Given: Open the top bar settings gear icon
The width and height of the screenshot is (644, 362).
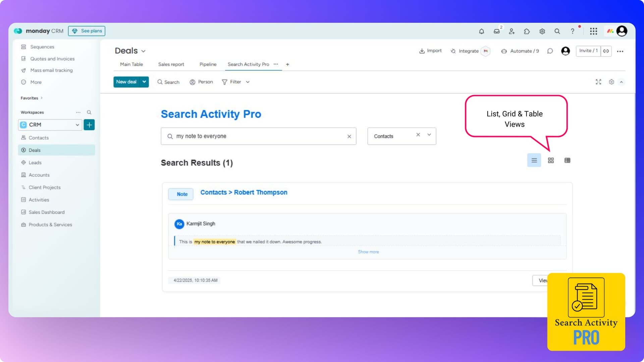Looking at the screenshot, I should [542, 31].
